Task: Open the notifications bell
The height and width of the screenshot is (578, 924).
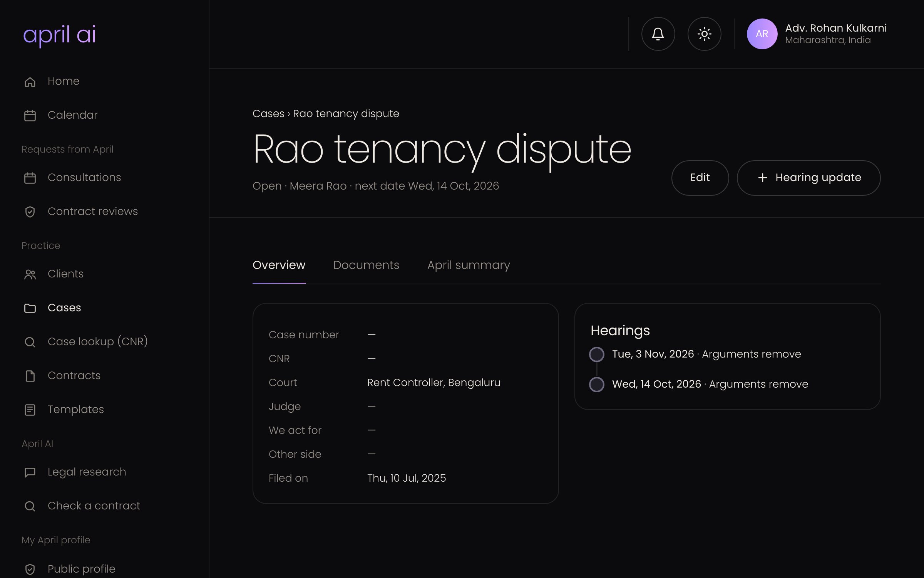Action: [658, 34]
